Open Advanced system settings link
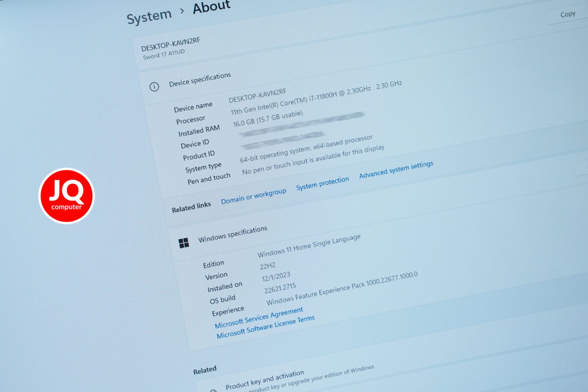 coord(396,169)
